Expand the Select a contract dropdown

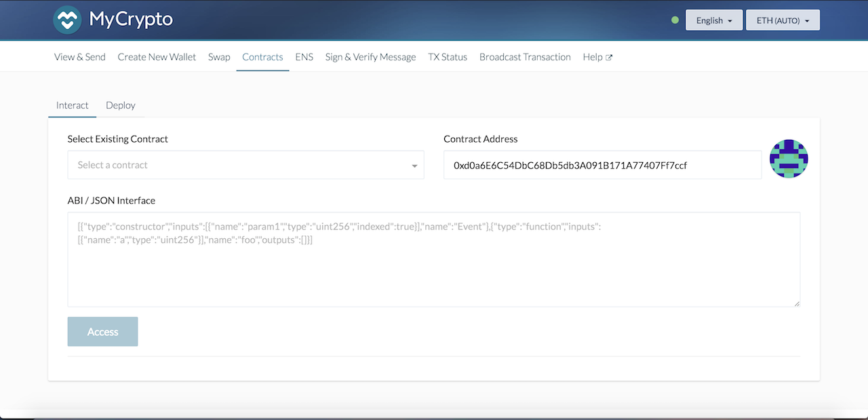(245, 165)
